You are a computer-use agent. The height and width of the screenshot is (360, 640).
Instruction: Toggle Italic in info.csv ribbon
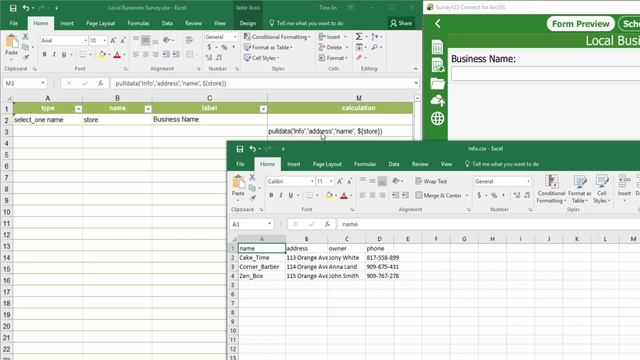pyautogui.click(x=281, y=196)
